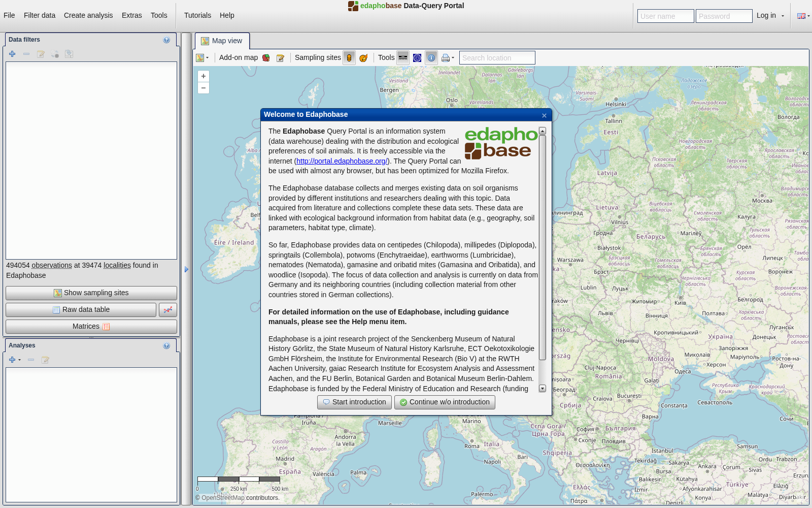The height and width of the screenshot is (508, 812).
Task: Click the add data filter plus icon
Action: tap(12, 54)
